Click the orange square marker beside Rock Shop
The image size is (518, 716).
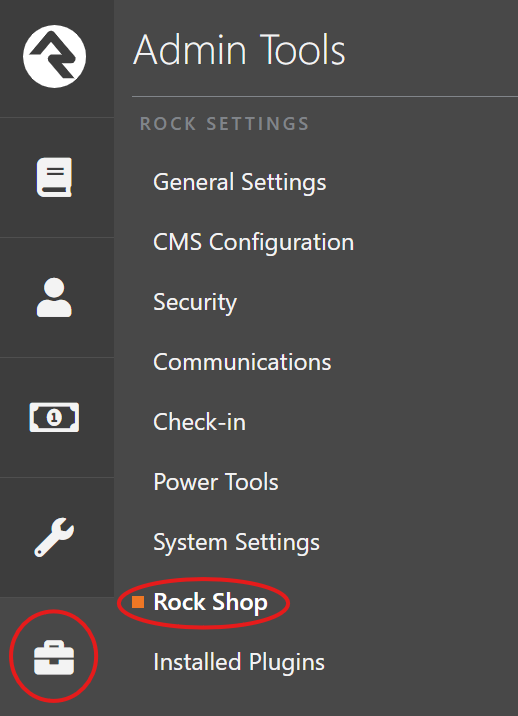point(138,602)
